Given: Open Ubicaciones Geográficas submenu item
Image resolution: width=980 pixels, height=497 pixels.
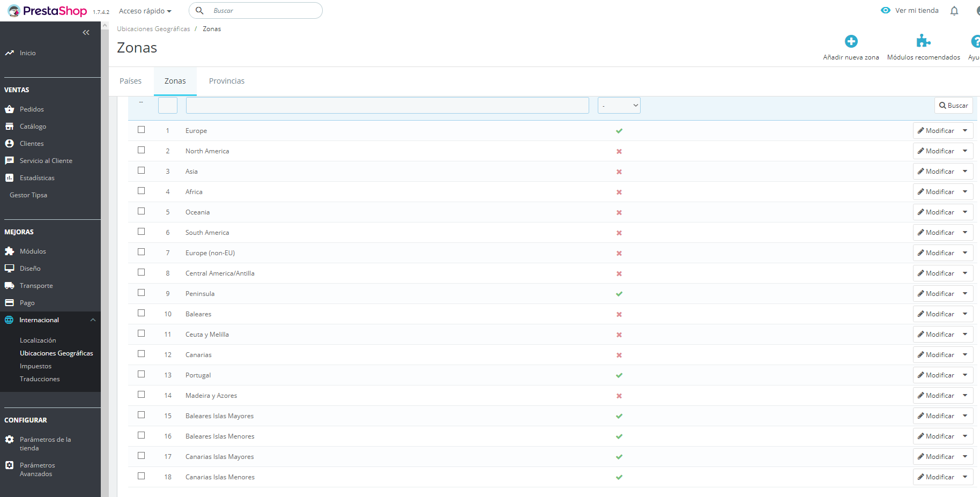Looking at the screenshot, I should 56,353.
